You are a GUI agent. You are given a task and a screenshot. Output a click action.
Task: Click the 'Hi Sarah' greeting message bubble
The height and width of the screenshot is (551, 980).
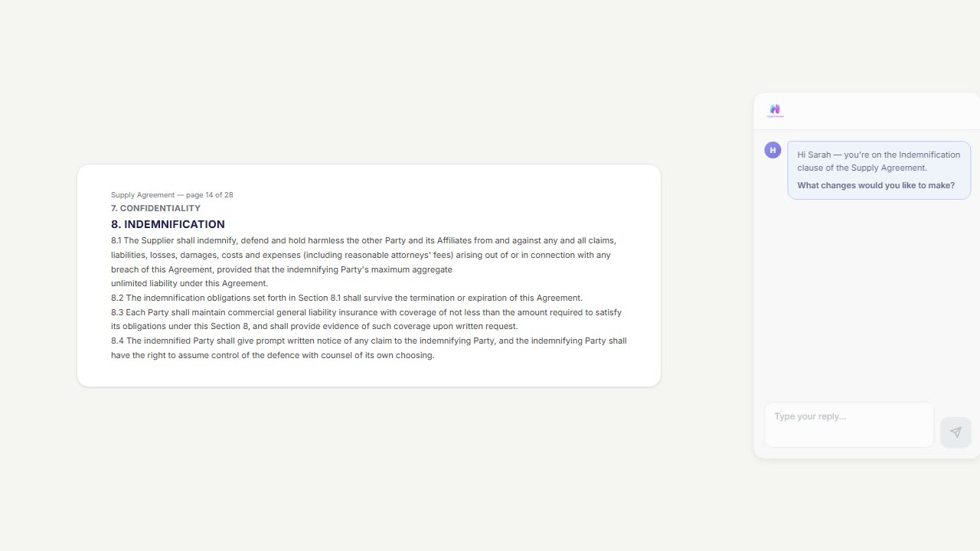pos(878,161)
